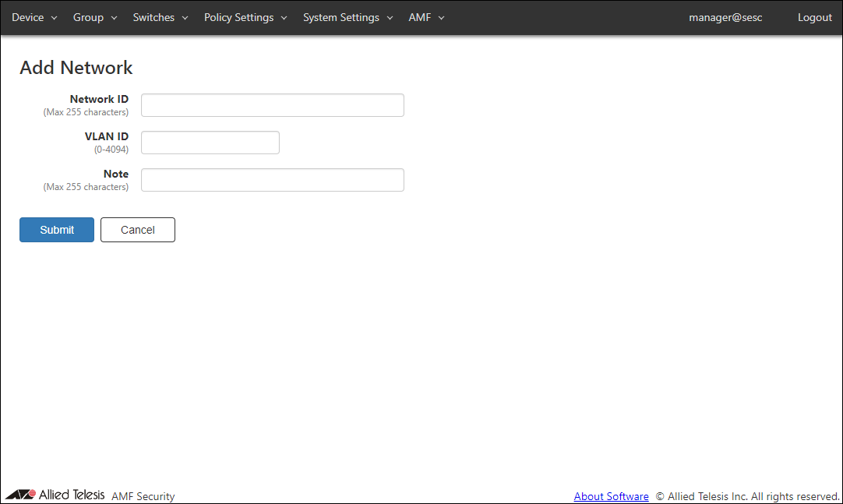Click the Note field label

[116, 174]
